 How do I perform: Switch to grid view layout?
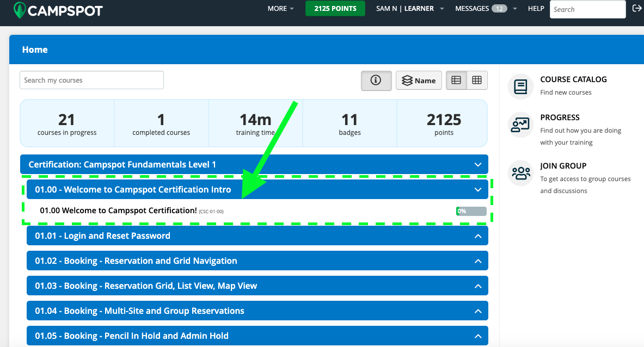coord(477,80)
